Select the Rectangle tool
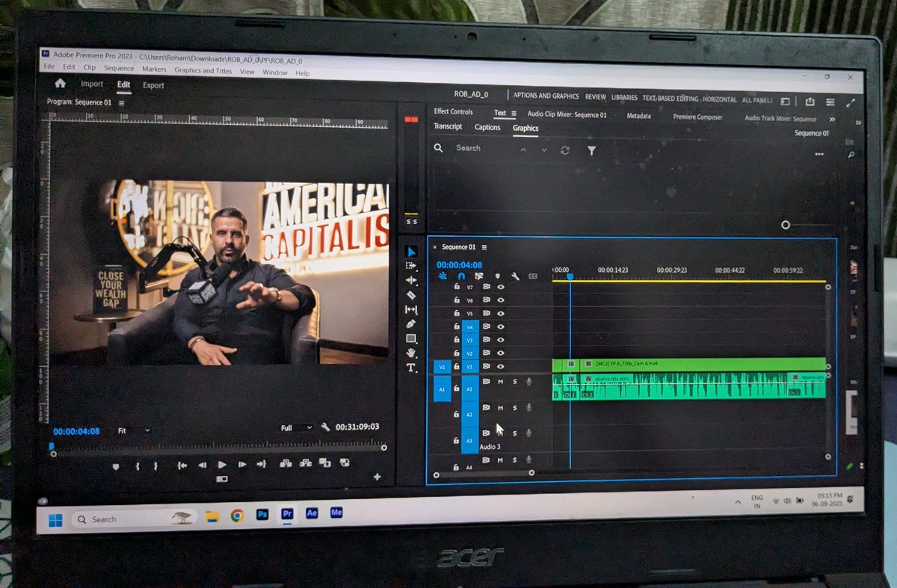The image size is (897, 588). [411, 338]
